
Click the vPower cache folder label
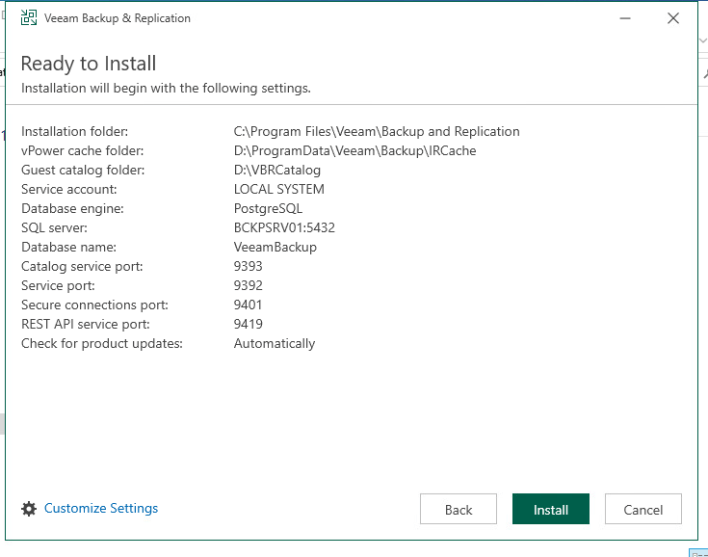coord(82,151)
